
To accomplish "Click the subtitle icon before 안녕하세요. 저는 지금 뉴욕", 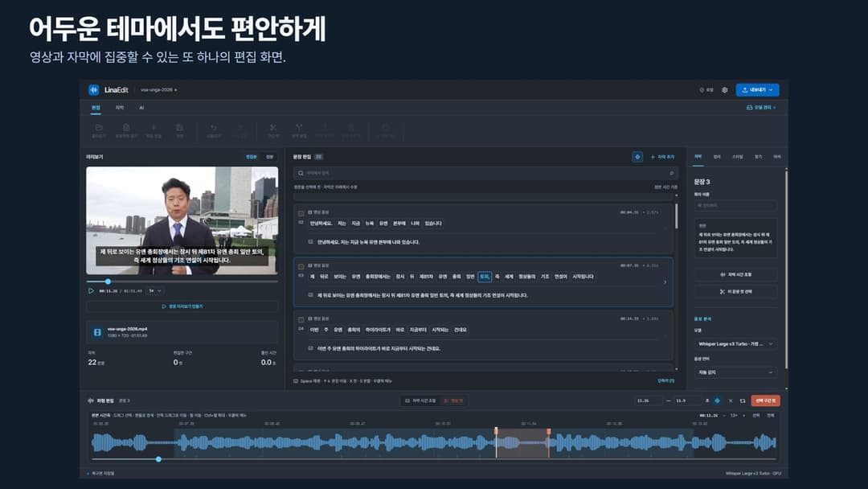I will pos(310,242).
